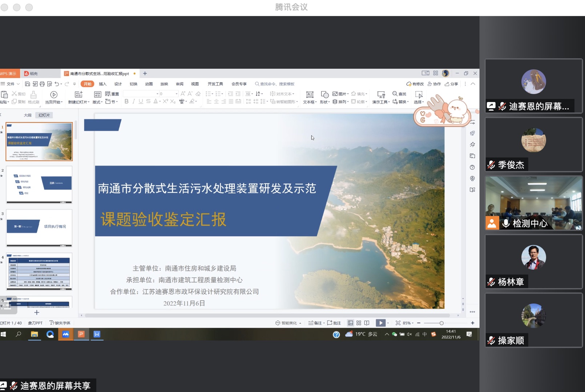585x392 pixels.
Task: Select slide 2 thumbnail in panel
Action: (x=39, y=185)
